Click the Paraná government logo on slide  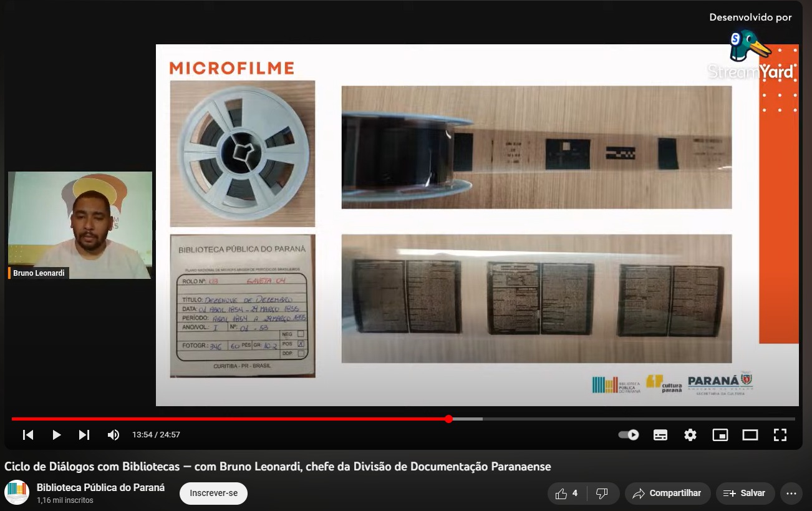(720, 384)
